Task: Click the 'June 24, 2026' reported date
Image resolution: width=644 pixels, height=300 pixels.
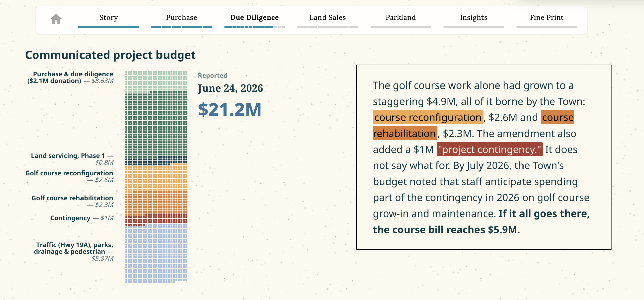Action: pyautogui.click(x=230, y=88)
